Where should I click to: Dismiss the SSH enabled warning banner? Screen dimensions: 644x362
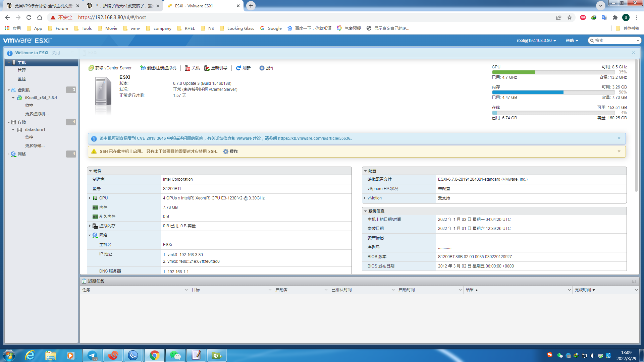coord(619,151)
